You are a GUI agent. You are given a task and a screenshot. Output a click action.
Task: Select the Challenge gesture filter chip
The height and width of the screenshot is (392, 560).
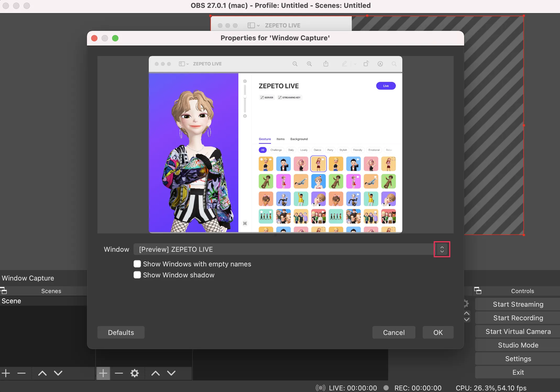(276, 150)
